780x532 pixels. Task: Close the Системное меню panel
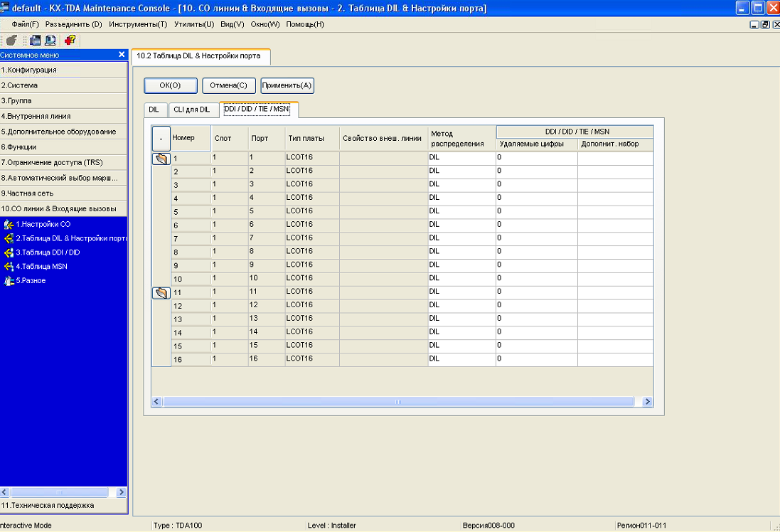pos(122,54)
